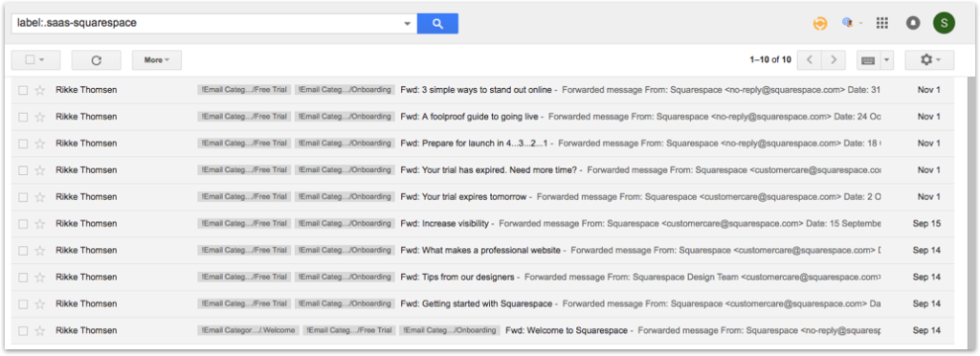The height and width of the screenshot is (356, 980).
Task: Open 'Fwd: Your trial has expired. Need more time?'
Action: coord(488,170)
